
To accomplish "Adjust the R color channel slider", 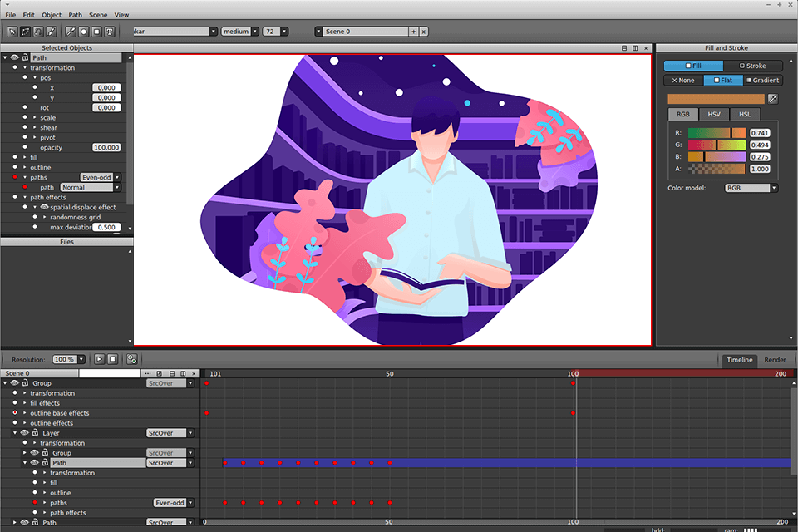I will pos(717,133).
